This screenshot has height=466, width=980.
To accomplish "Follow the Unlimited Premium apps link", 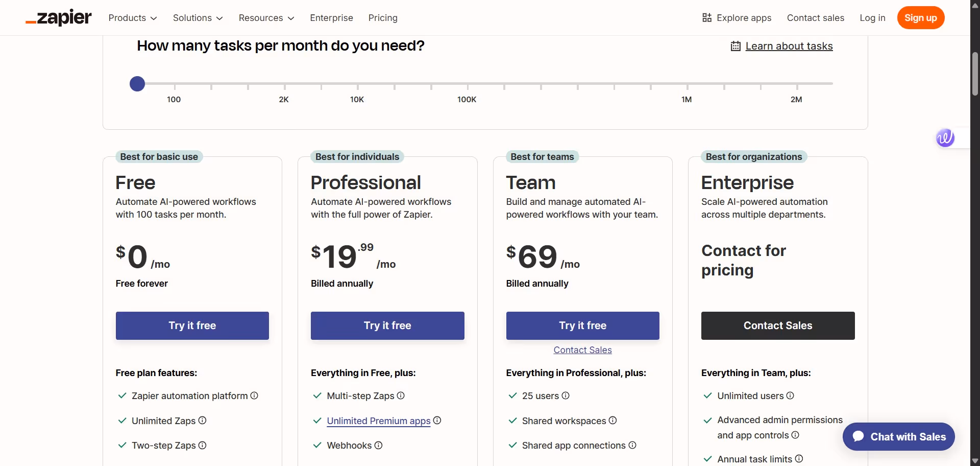I will coord(379,421).
